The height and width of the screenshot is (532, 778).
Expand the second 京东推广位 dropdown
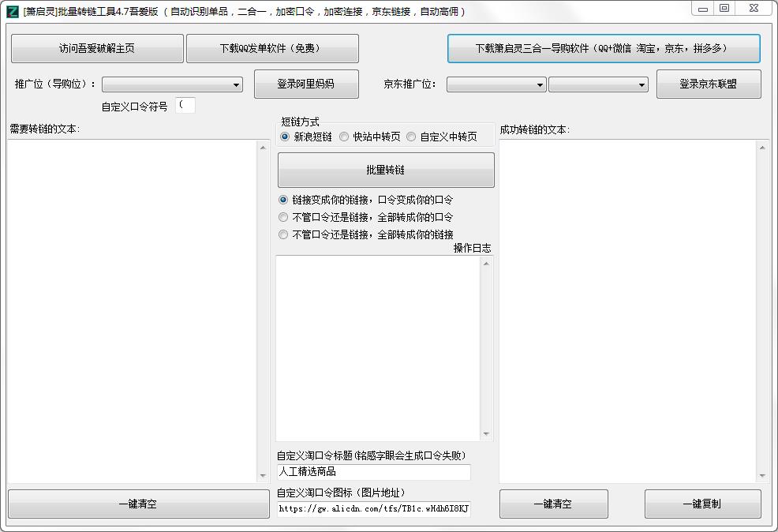598,84
